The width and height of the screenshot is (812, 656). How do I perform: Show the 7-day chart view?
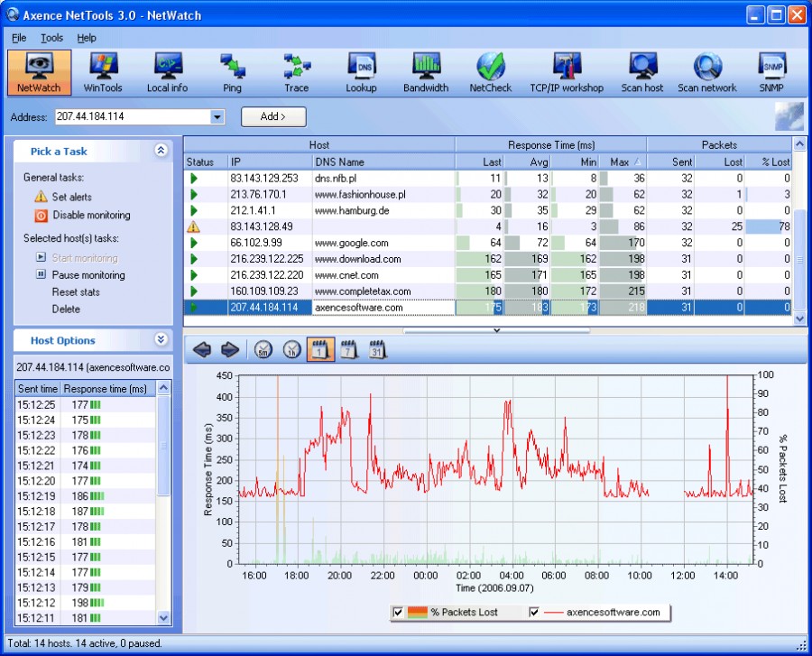point(349,350)
